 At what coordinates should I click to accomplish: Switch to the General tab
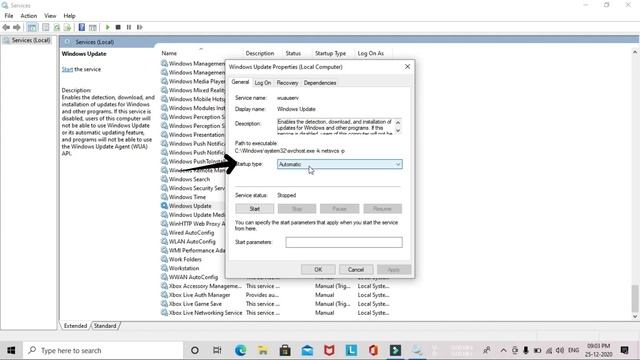pos(240,82)
